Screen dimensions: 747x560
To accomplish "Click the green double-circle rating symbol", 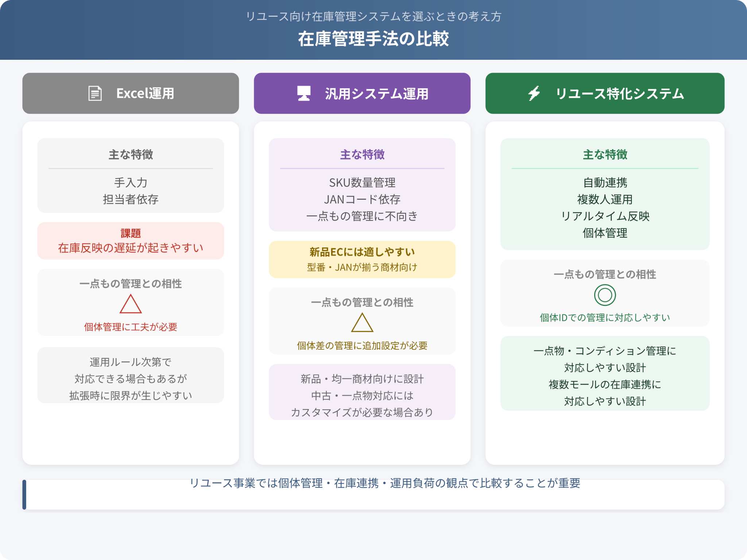I will [x=605, y=295].
